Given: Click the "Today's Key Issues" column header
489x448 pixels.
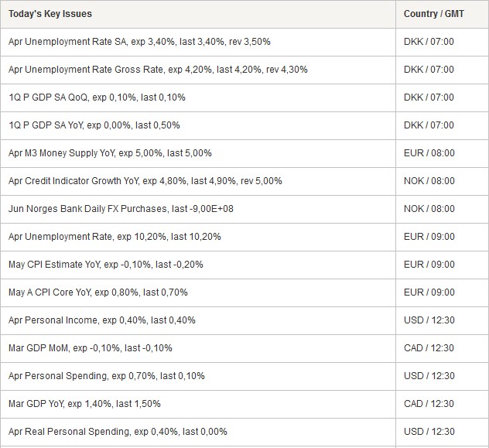Looking at the screenshot, I should tap(50, 14).
